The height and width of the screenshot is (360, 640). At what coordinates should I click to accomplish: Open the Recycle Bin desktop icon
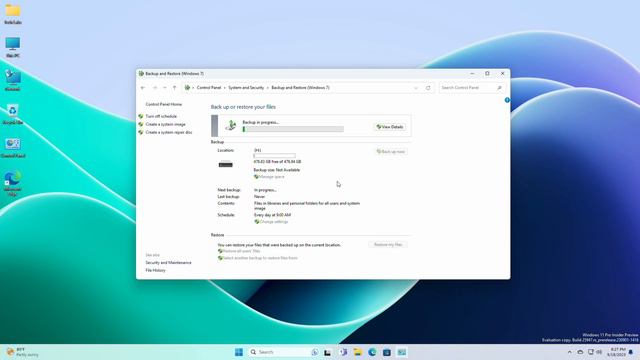click(13, 114)
